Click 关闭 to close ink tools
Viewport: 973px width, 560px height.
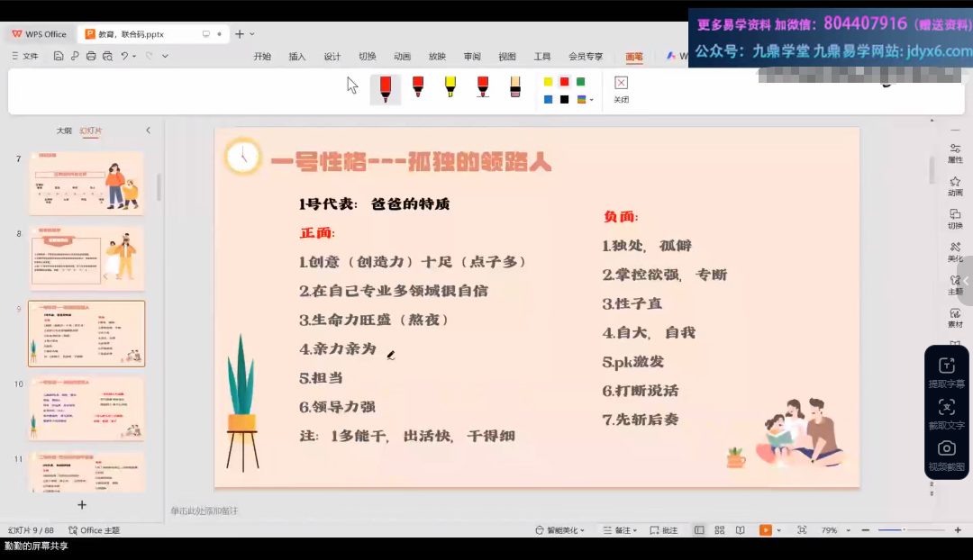coord(621,88)
